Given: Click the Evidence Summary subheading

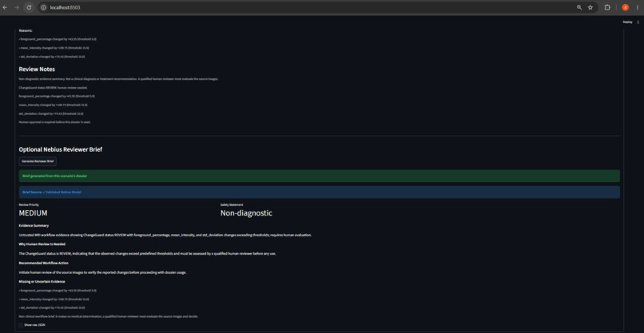Looking at the screenshot, I should [x=34, y=225].
